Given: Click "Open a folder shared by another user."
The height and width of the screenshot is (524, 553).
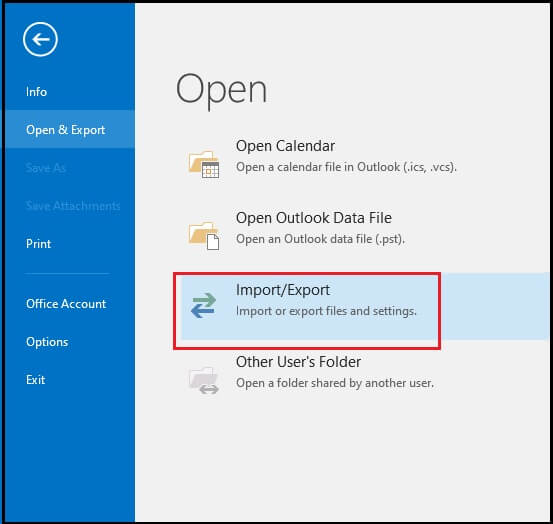Looking at the screenshot, I should point(335,383).
